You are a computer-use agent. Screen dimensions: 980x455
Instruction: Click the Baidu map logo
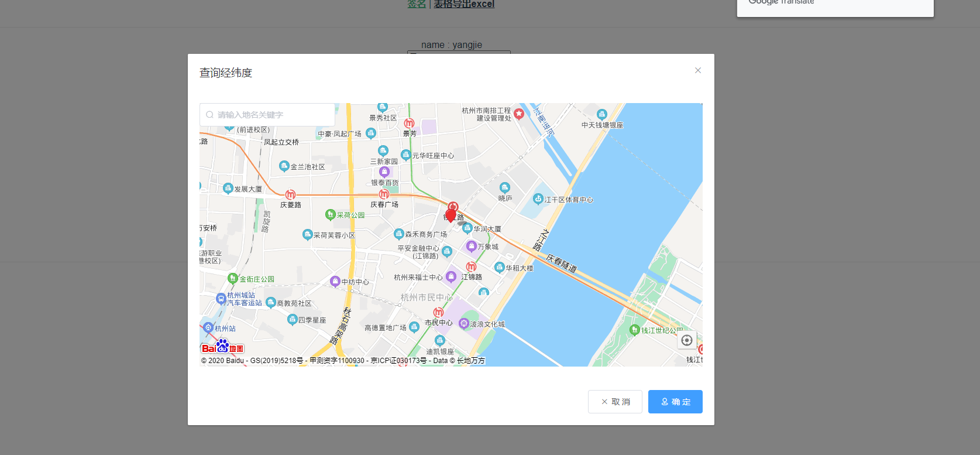[x=222, y=347]
